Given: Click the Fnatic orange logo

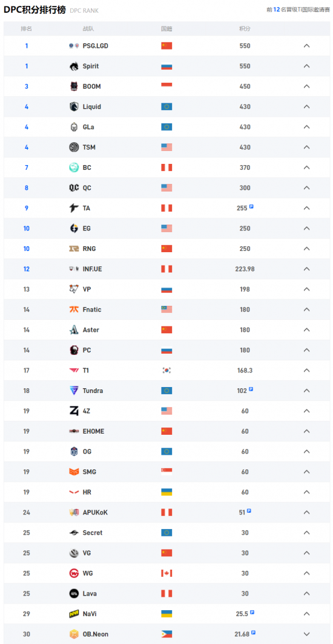Looking at the screenshot, I should point(74,310).
